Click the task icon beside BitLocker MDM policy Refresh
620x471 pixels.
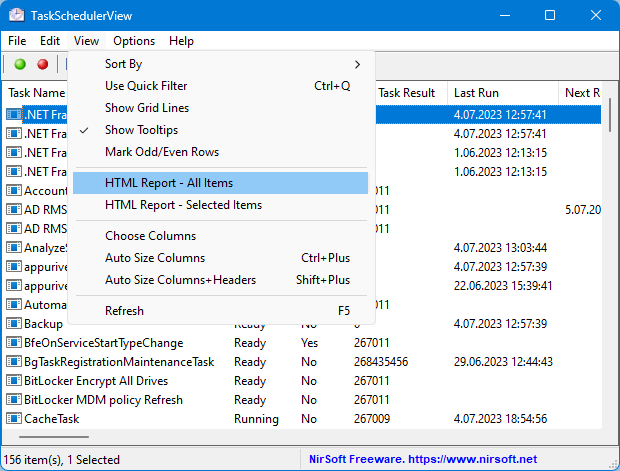click(x=14, y=399)
